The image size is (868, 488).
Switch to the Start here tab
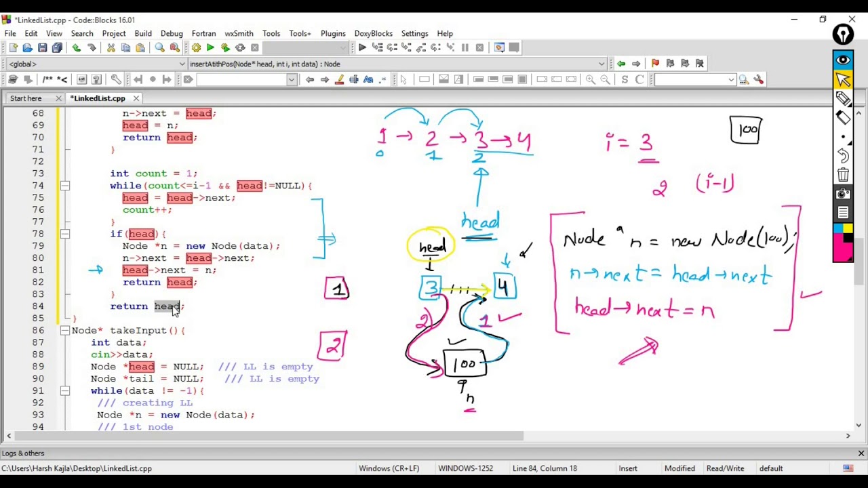pyautogui.click(x=26, y=98)
